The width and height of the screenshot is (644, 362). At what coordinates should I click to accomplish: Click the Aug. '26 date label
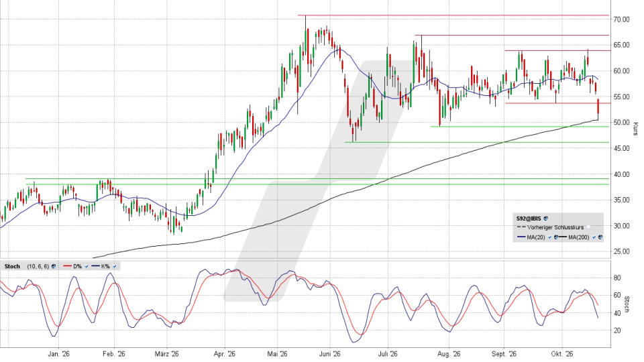[x=449, y=354]
